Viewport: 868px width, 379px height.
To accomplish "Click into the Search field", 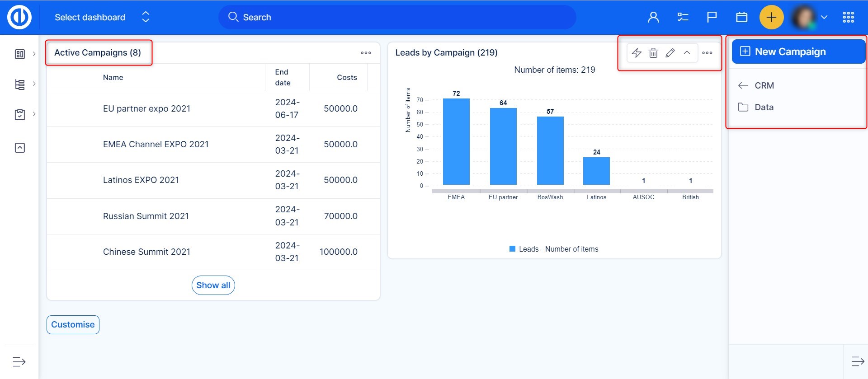I will point(398,17).
